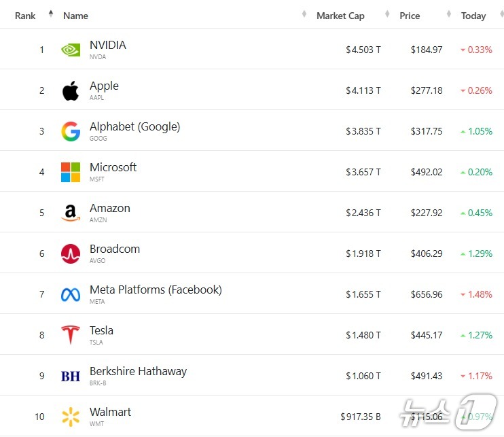Click the Amazon logo icon
Screen dimensions: 504x437
click(71, 213)
